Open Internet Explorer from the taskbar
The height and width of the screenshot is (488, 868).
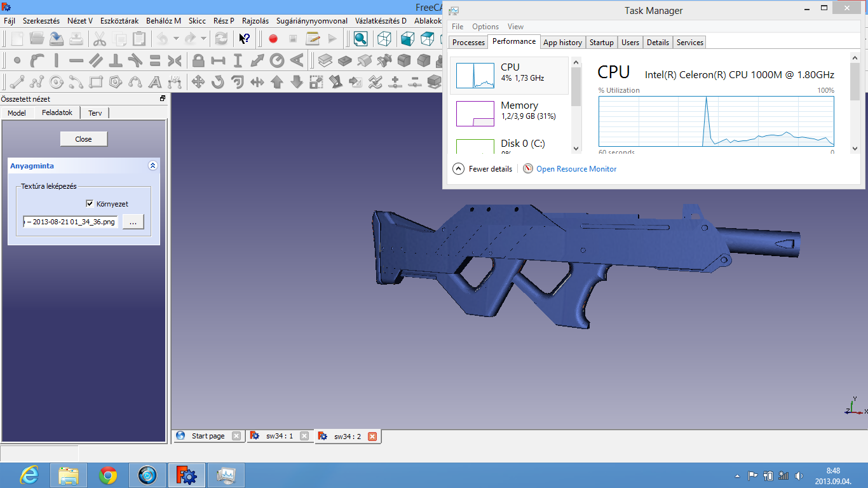(x=29, y=475)
